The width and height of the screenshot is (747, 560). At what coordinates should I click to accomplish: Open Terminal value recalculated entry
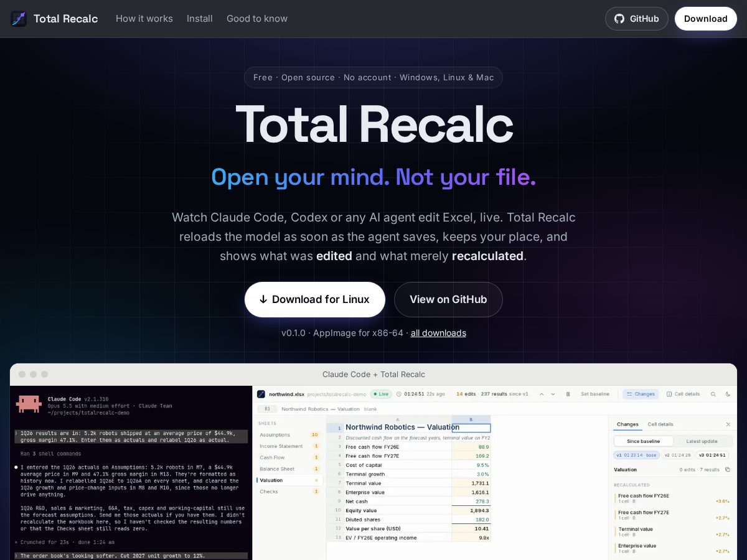click(672, 531)
